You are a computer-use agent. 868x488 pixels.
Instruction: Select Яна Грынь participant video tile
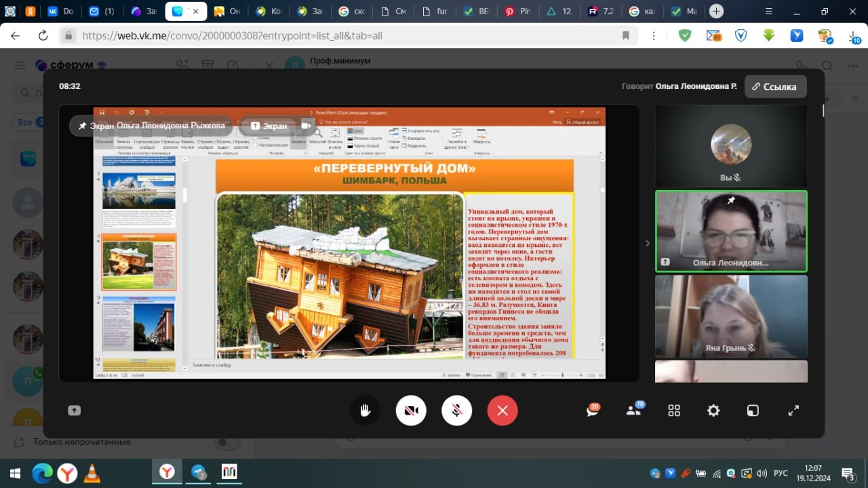pyautogui.click(x=731, y=316)
